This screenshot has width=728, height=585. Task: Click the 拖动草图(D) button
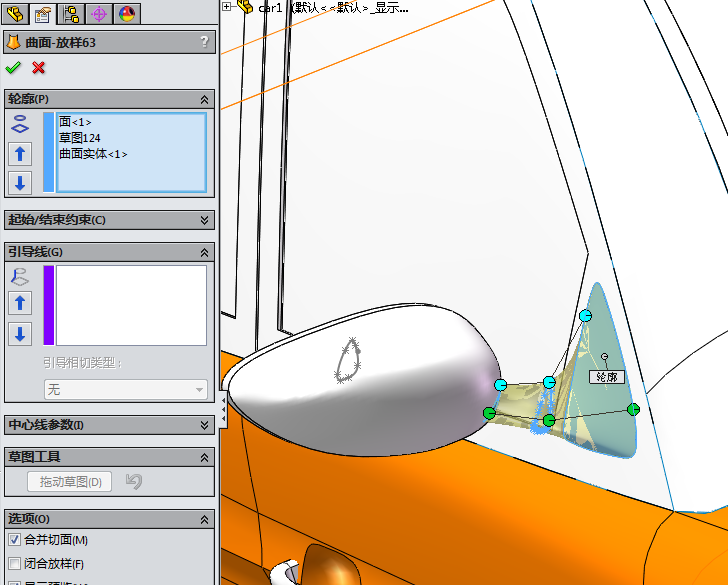click(x=70, y=482)
